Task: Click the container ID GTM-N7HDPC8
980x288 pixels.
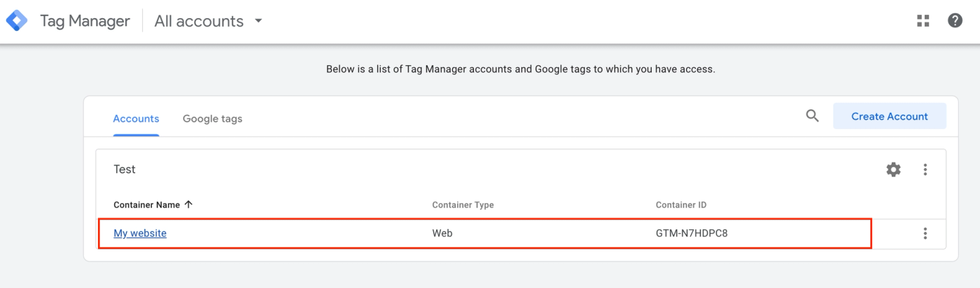Action: pos(691,233)
